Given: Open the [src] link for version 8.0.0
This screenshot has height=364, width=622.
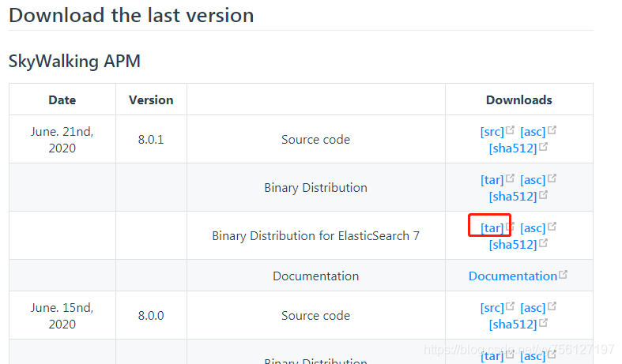Looking at the screenshot, I should point(492,307).
